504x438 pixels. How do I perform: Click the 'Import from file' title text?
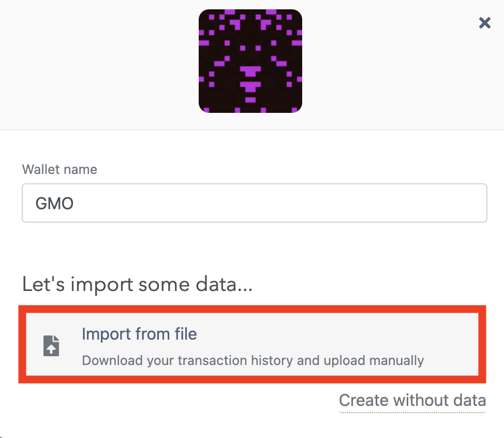[x=139, y=334]
